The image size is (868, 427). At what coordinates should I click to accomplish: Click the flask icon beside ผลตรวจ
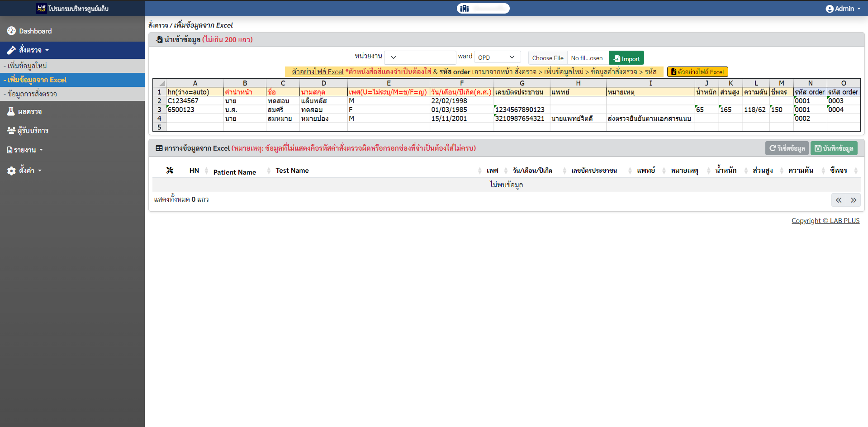(x=11, y=111)
